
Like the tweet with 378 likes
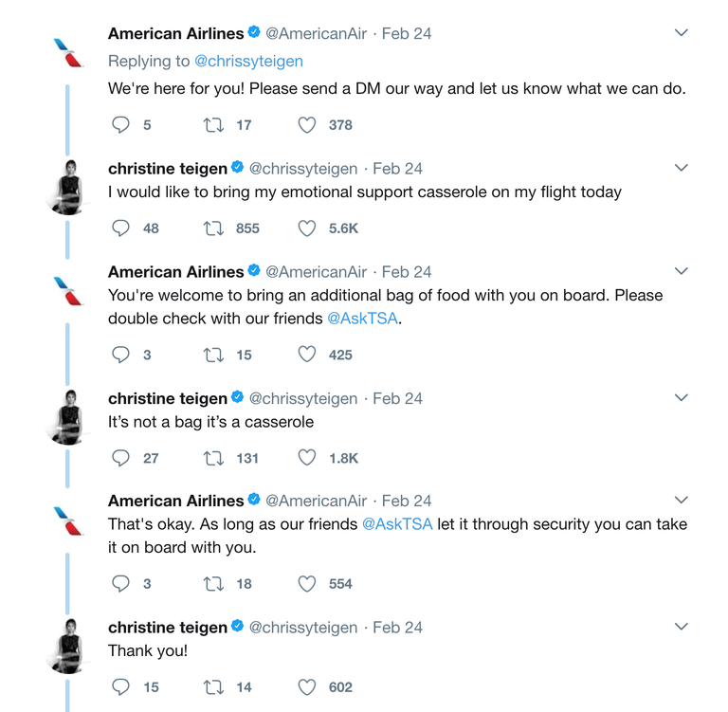coord(307,124)
